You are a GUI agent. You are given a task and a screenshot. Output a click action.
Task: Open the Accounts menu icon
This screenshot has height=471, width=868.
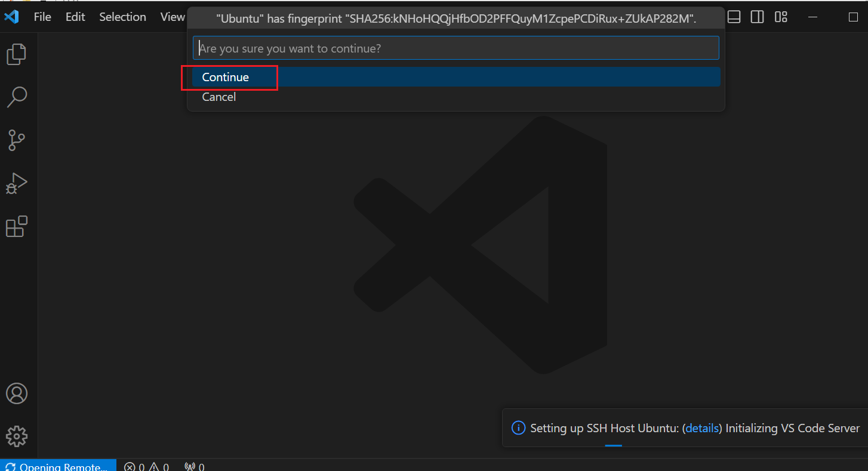click(17, 393)
